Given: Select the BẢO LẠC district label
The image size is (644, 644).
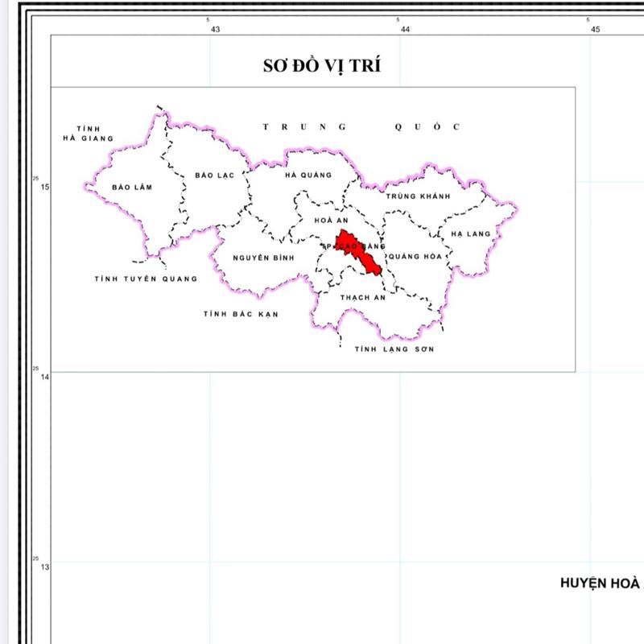Looking at the screenshot, I should [214, 175].
